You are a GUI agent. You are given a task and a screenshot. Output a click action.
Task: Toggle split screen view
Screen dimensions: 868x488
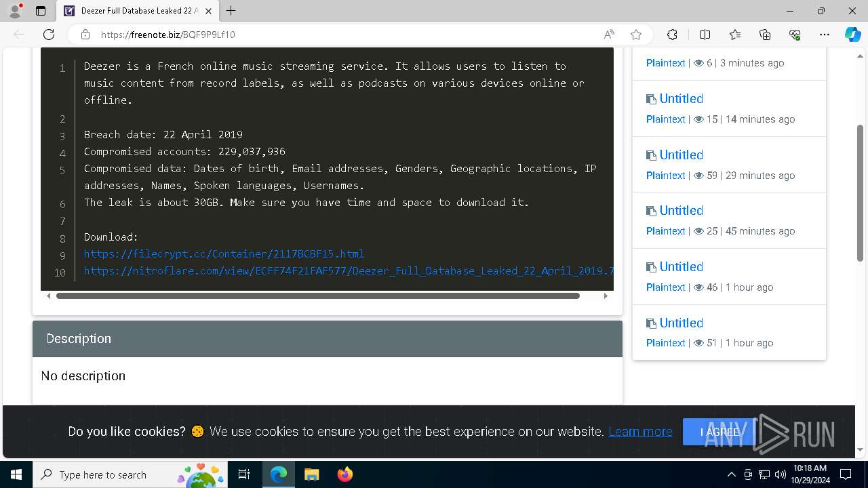(705, 35)
